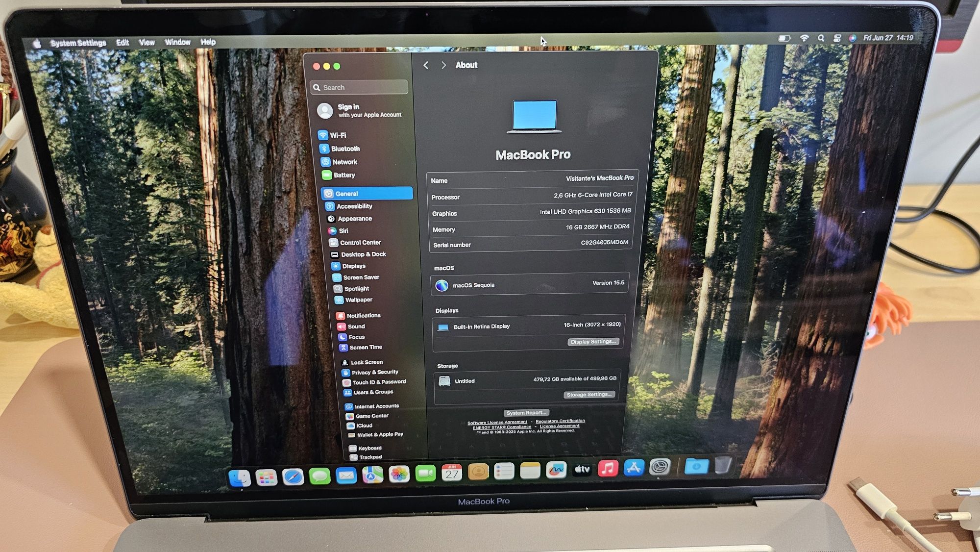This screenshot has width=980, height=552.
Task: Open Spotlight search from menu bar
Action: pos(821,38)
